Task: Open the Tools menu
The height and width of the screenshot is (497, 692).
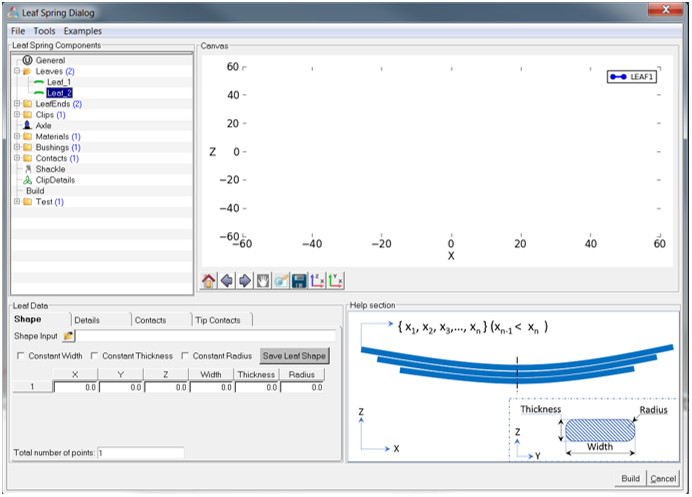Action: tap(44, 31)
